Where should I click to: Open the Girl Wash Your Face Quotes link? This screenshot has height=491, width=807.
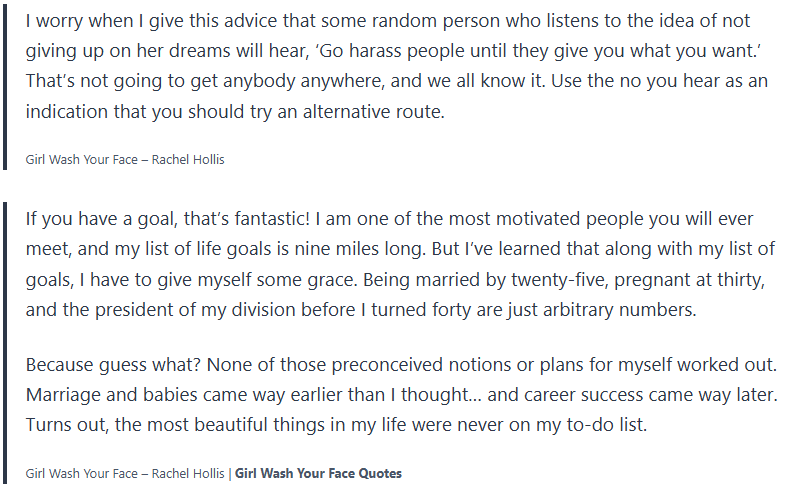click(x=318, y=473)
